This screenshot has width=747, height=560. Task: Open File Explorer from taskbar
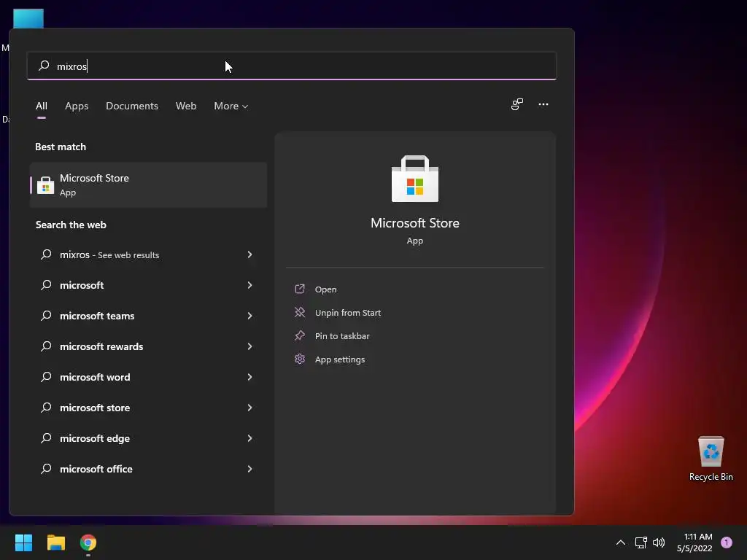click(x=55, y=542)
